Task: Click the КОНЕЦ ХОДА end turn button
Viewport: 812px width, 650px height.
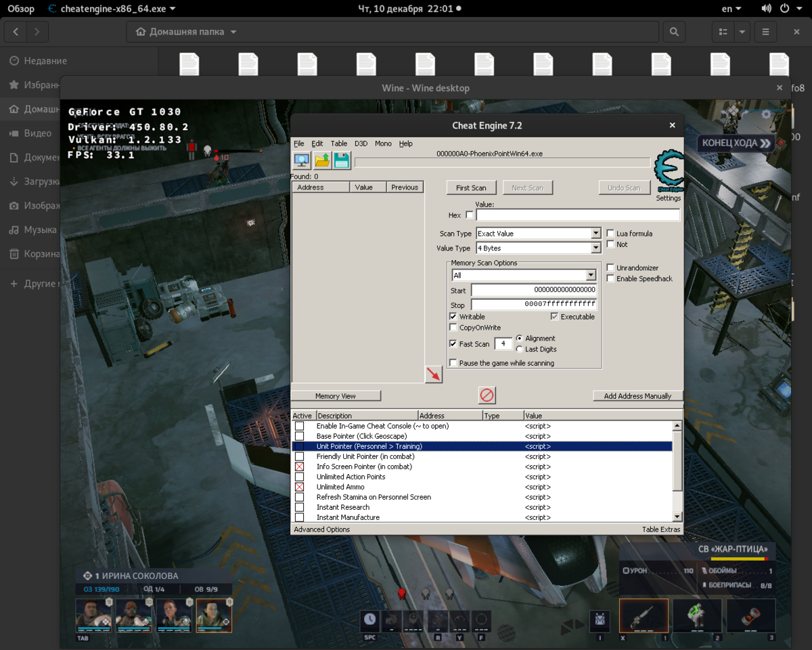Action: coord(736,144)
